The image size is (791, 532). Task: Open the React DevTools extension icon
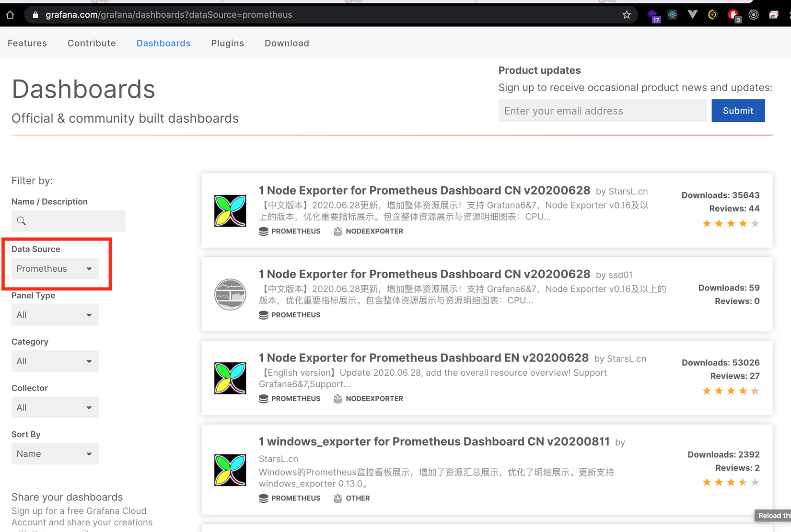(x=673, y=15)
